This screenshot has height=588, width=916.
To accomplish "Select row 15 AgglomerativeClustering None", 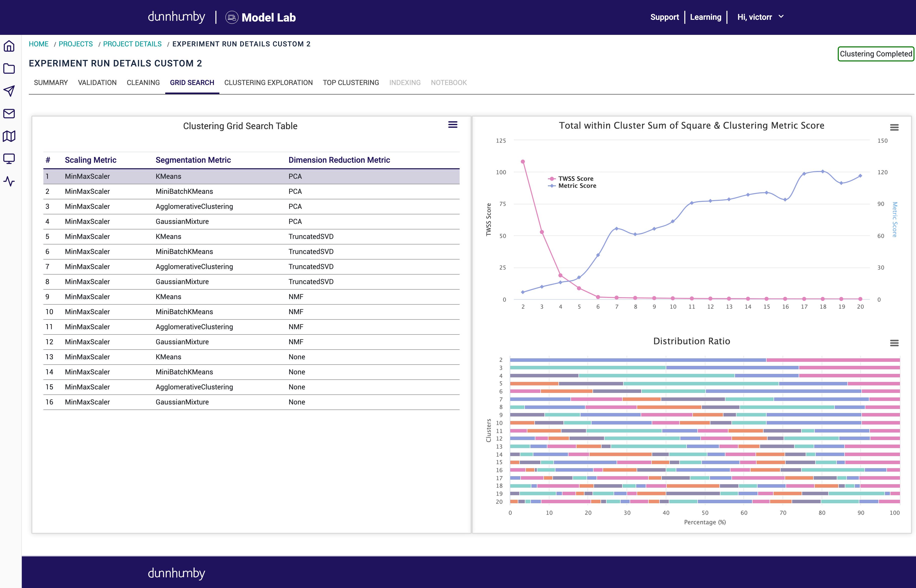I will coord(251,387).
